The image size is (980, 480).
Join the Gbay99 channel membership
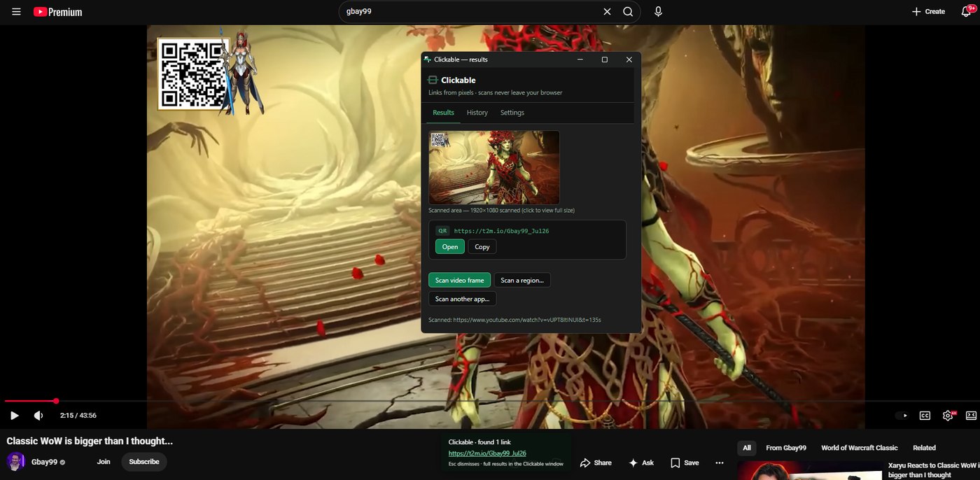(x=104, y=462)
